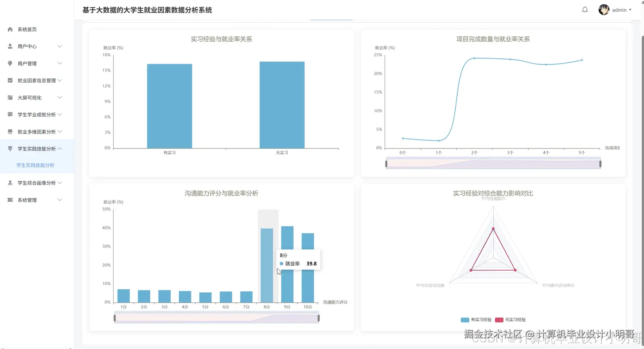Click left handle of communication chart zoom slider
Viewport: 644px width, 349px height.
(115, 318)
